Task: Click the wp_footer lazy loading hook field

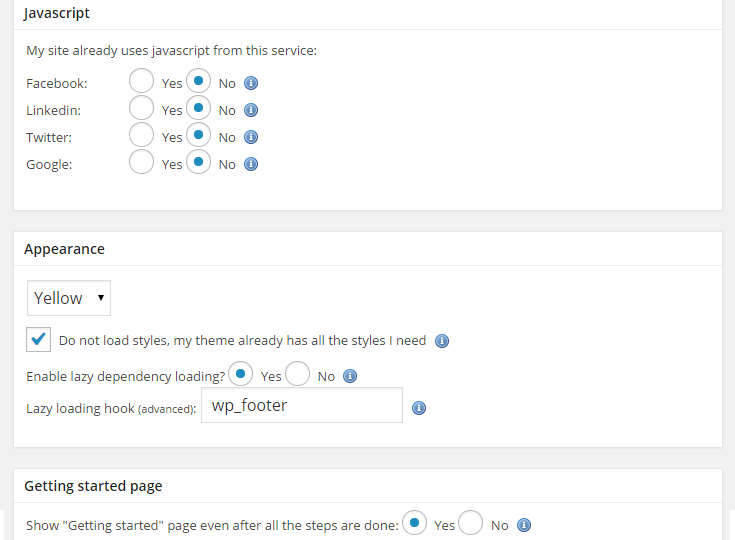Action: [x=302, y=405]
